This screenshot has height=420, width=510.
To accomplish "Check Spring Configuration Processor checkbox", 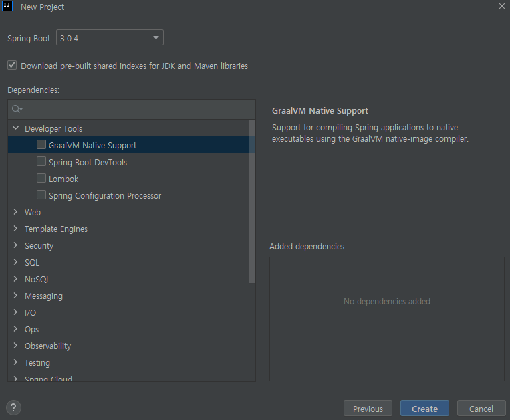I will coord(41,195).
